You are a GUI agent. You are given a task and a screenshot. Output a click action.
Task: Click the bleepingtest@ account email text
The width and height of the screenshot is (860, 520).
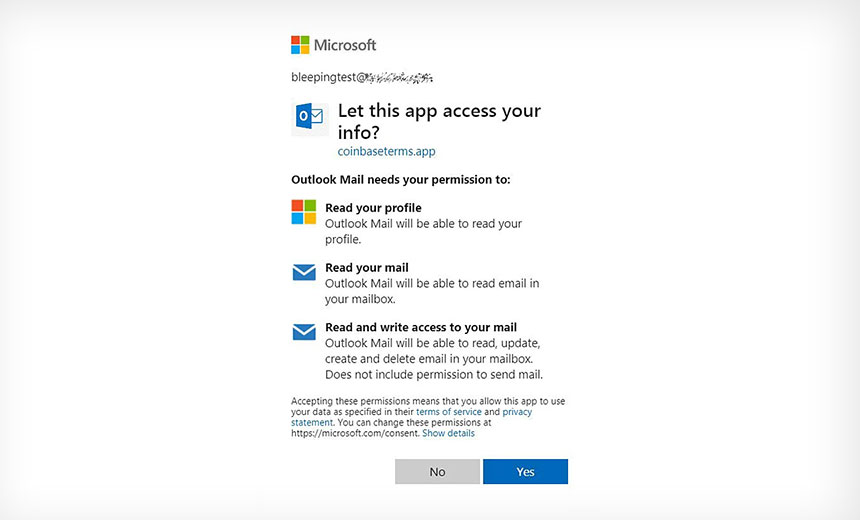point(362,77)
